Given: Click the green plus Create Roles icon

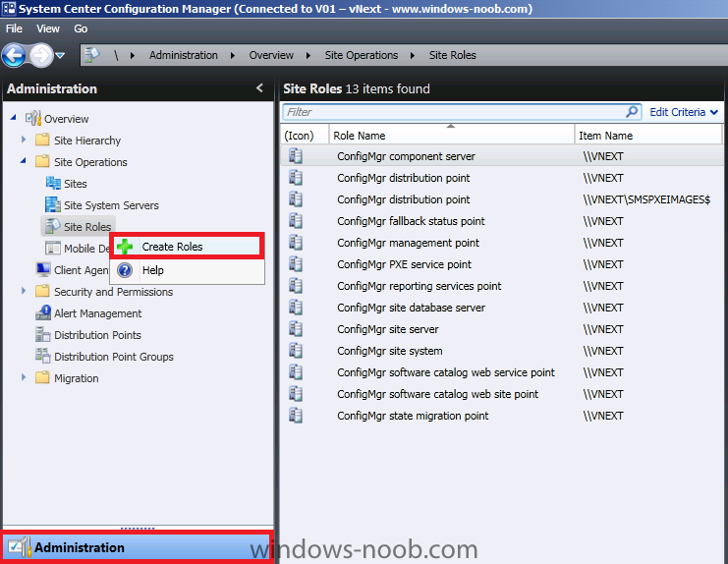Looking at the screenshot, I should [x=125, y=247].
